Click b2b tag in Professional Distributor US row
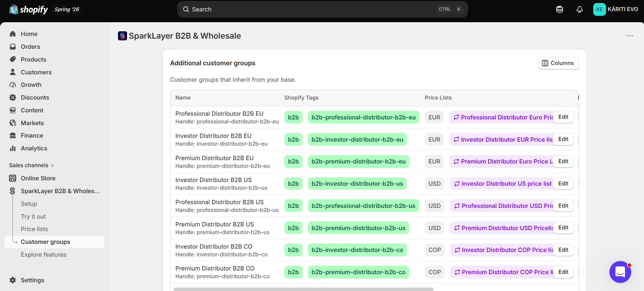Viewport: 644px width, 291px height. [x=293, y=206]
